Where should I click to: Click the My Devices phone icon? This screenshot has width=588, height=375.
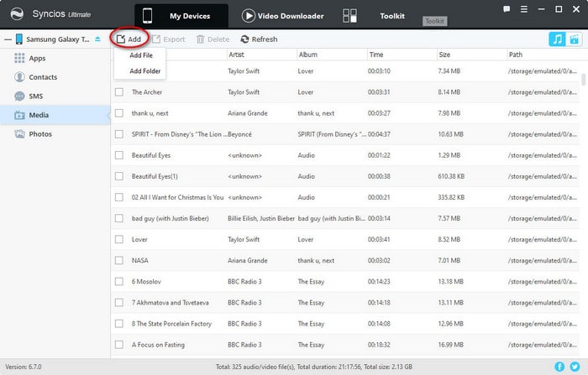pos(147,16)
